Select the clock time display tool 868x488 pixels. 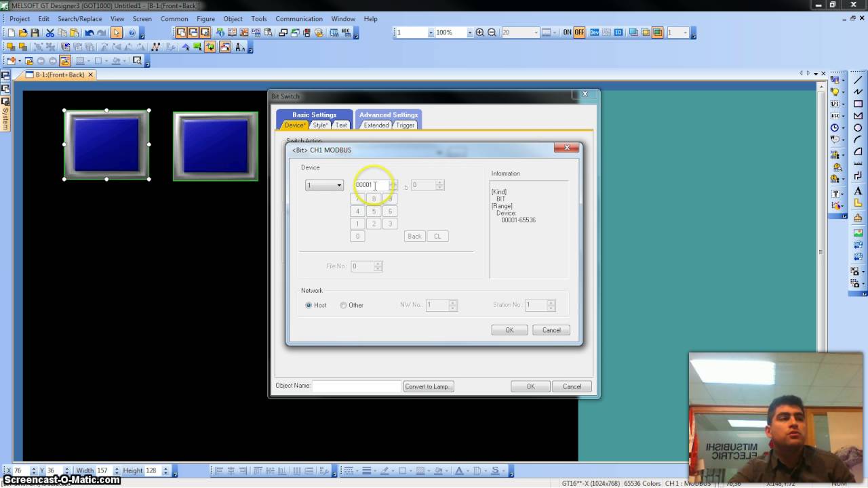tap(835, 127)
